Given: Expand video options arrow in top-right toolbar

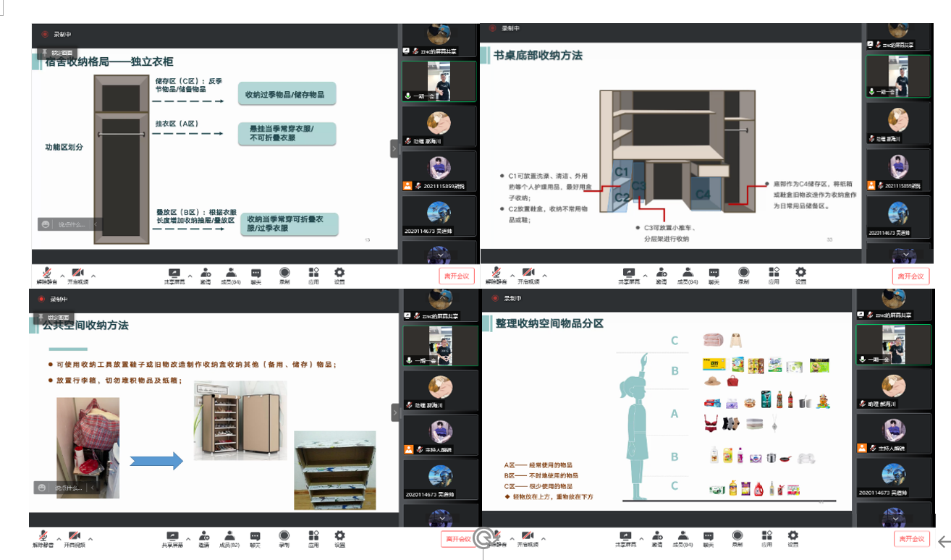Looking at the screenshot, I should pos(545,276).
